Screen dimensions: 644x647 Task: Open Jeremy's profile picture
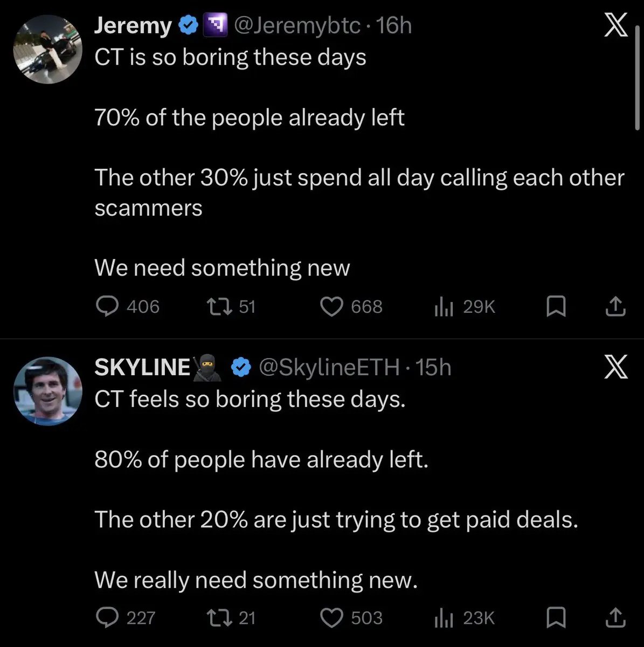tap(47, 49)
